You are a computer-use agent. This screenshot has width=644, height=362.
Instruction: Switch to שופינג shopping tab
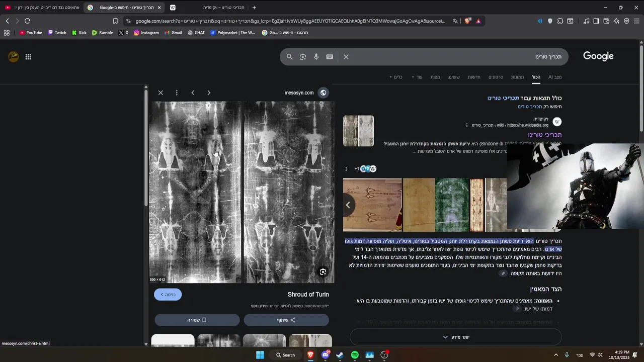pyautogui.click(x=454, y=77)
